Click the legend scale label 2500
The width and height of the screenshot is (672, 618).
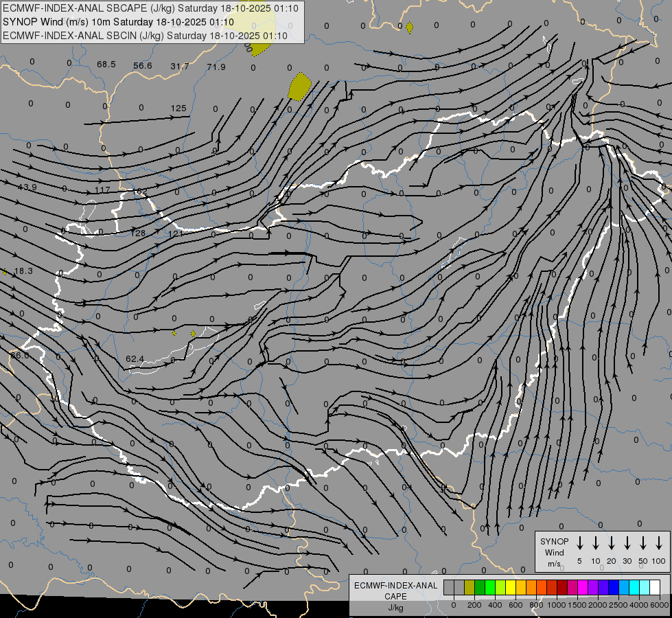click(618, 605)
